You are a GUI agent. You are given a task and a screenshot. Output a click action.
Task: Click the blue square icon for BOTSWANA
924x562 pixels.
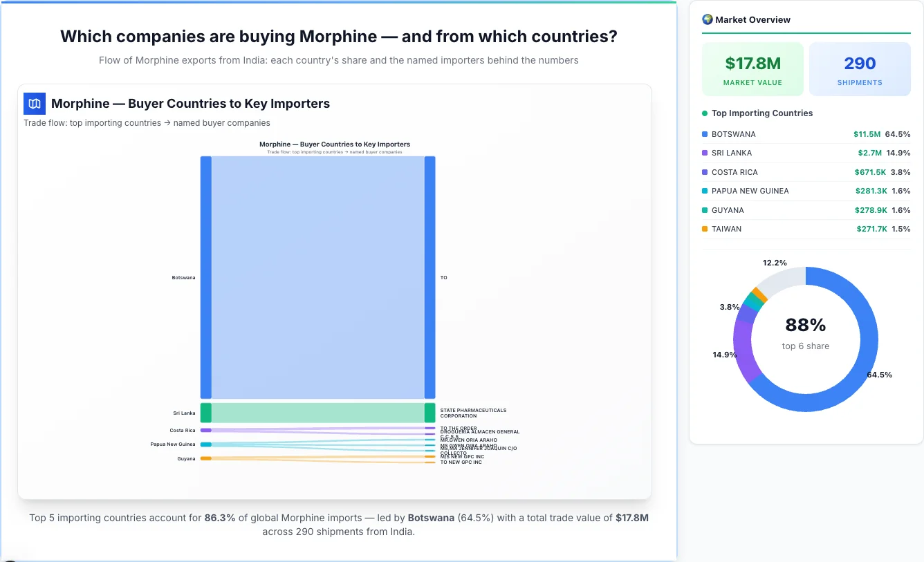(706, 133)
